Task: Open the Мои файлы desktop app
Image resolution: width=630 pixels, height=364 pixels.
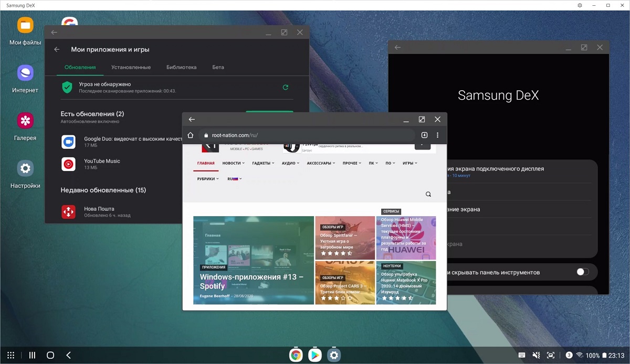Action: click(x=25, y=25)
